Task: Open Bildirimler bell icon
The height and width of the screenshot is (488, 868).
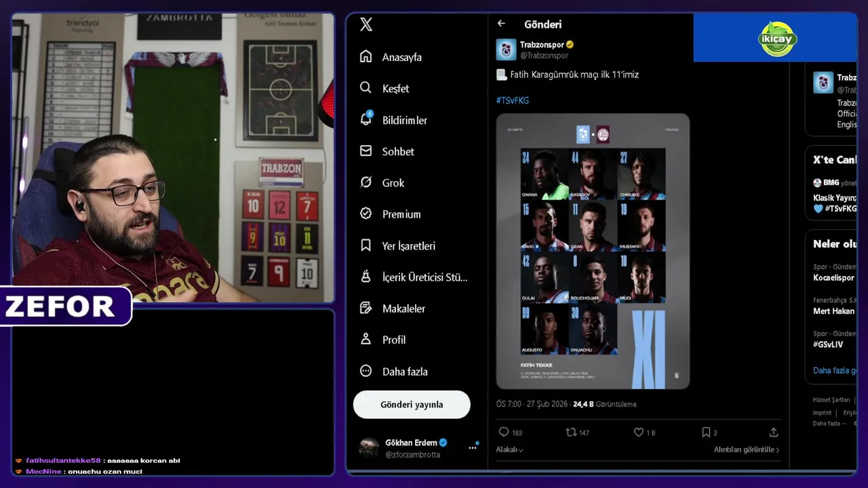Action: point(366,119)
